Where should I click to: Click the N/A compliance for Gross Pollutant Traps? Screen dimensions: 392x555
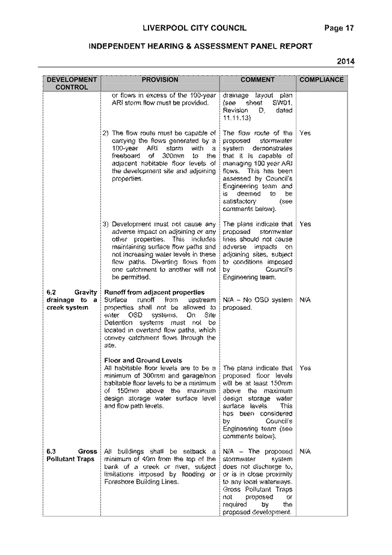[x=305, y=452]
